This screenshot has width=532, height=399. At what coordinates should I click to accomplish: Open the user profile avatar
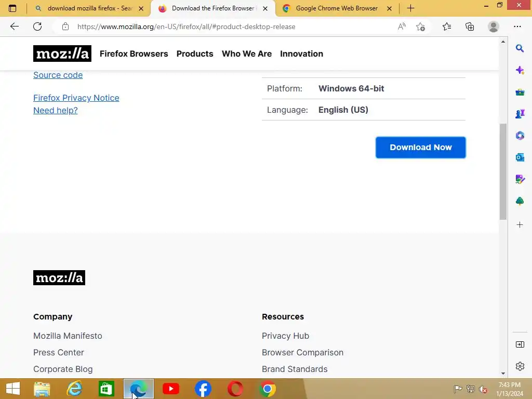coord(494,26)
